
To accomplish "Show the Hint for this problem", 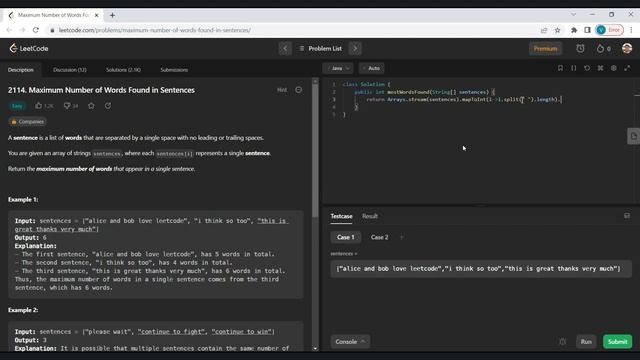I will coord(282,90).
